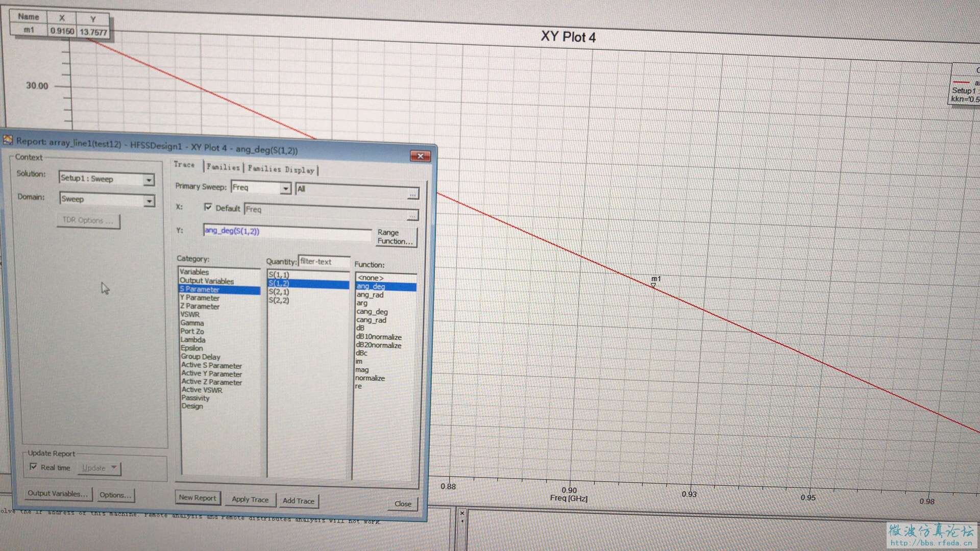
Task: Click the TDR Options button
Action: coord(88,220)
